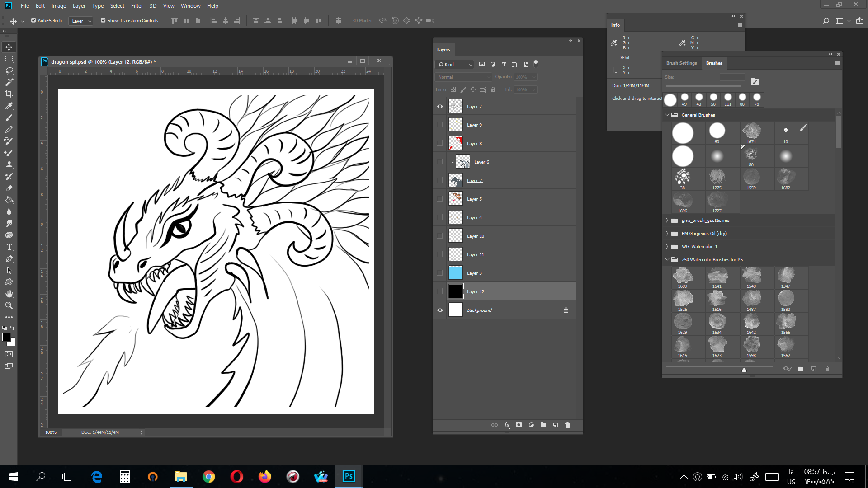Collapse 250 Watercolor Brushes for PS folder
Screen dimensions: 868x488
point(667,260)
